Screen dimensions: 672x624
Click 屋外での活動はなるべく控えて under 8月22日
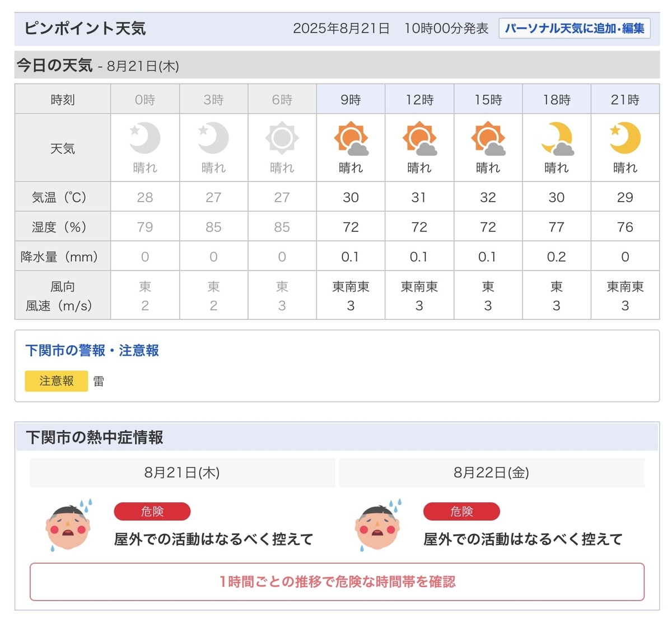point(523,539)
